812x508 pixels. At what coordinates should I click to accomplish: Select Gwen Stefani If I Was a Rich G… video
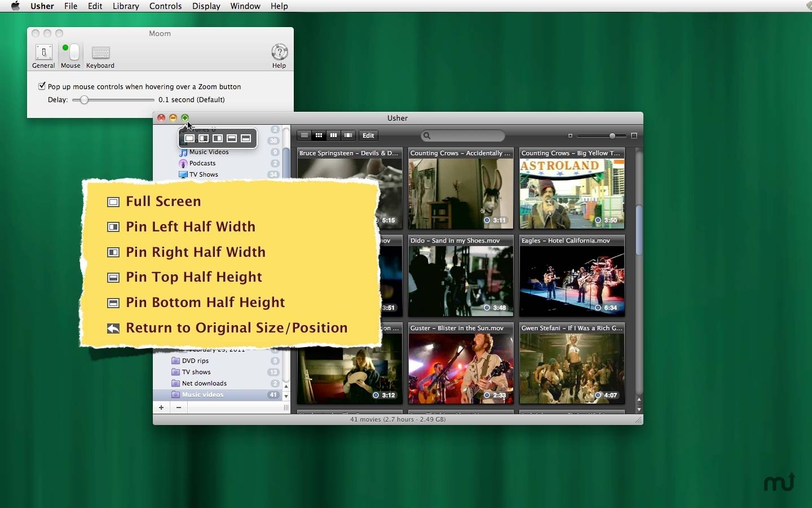click(x=572, y=364)
